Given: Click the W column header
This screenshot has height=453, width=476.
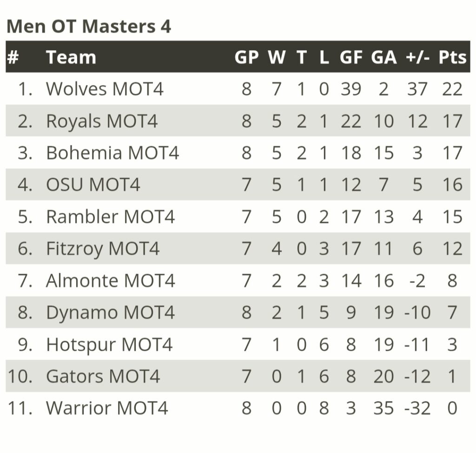Looking at the screenshot, I should click(x=277, y=57).
